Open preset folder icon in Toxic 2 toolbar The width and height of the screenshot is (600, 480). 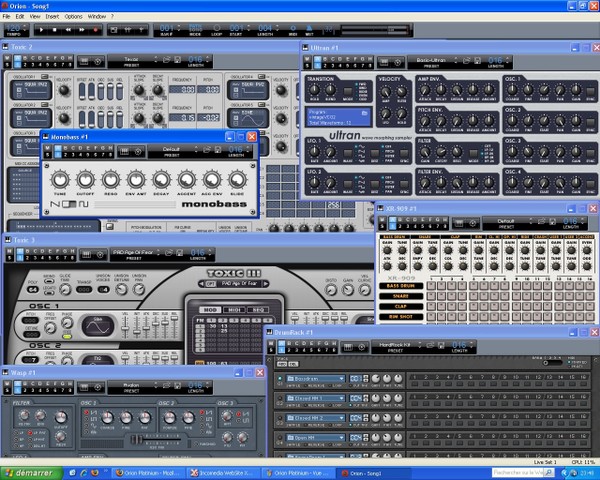click(x=166, y=60)
